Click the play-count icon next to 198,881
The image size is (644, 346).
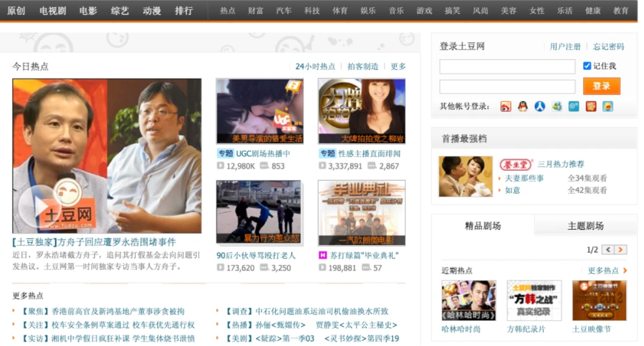322,267
